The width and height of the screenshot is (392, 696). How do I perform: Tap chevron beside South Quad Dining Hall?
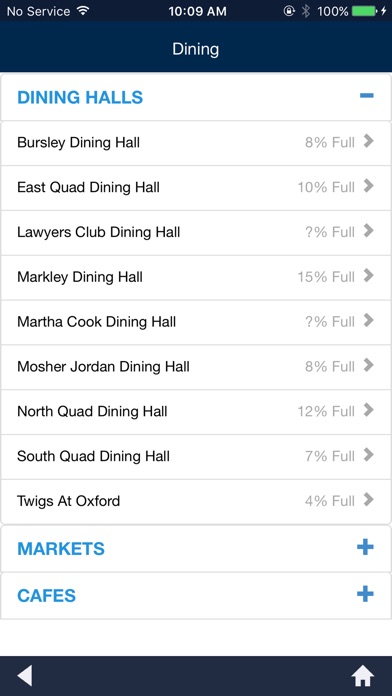[368, 455]
